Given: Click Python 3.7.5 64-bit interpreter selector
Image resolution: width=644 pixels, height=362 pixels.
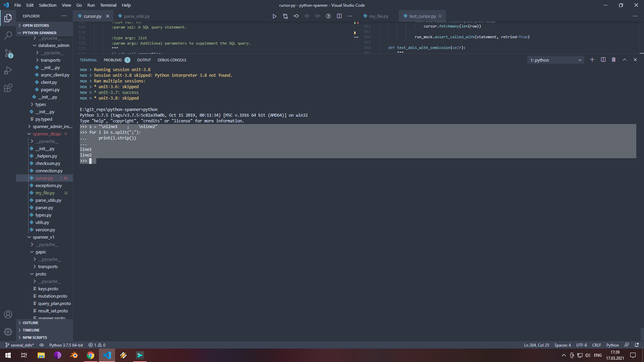Looking at the screenshot, I should click(x=66, y=345).
